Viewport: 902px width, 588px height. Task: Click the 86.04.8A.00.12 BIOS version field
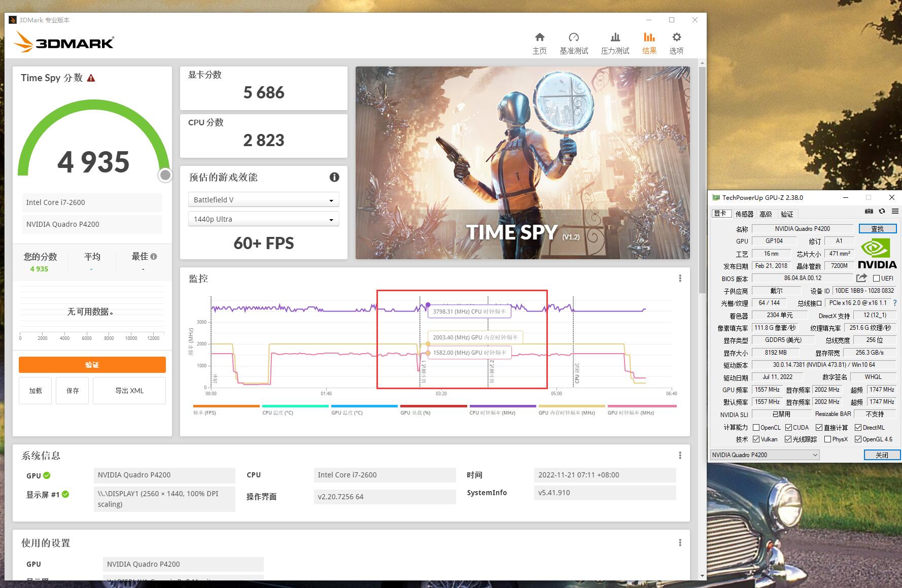803,278
